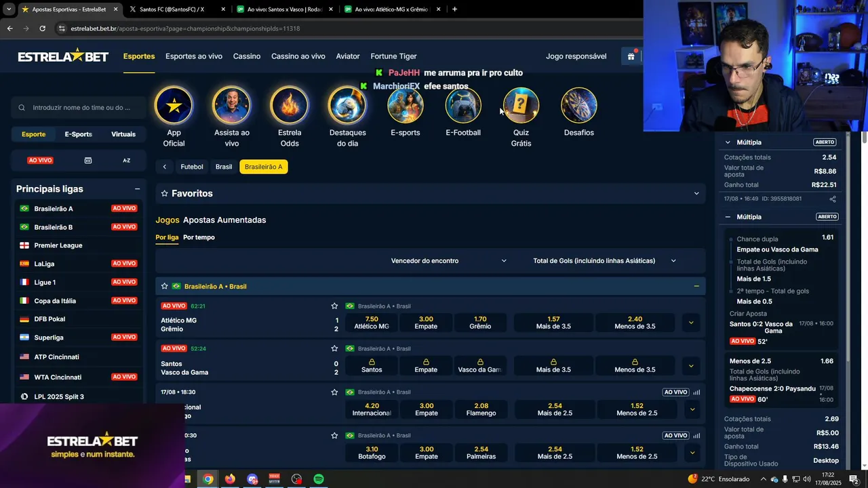Toggle the AO VIVO live filter
Image resolution: width=868 pixels, height=488 pixels.
point(41,161)
